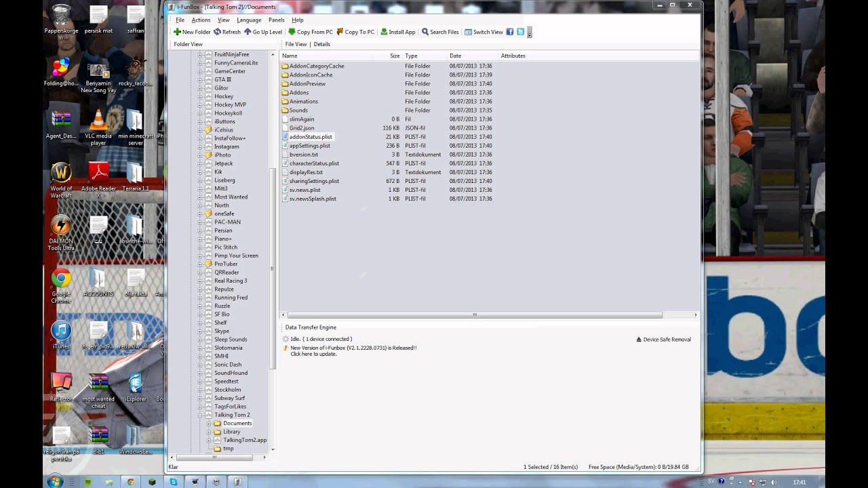The width and height of the screenshot is (868, 488).
Task: Click Install App in toolbar
Action: [x=398, y=32]
